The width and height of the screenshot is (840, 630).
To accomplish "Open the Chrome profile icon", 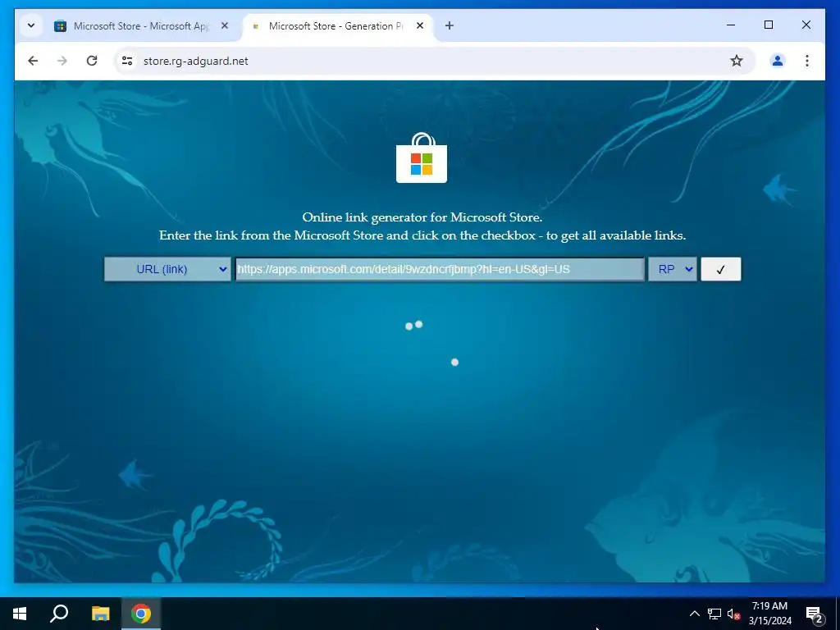I will (x=778, y=61).
